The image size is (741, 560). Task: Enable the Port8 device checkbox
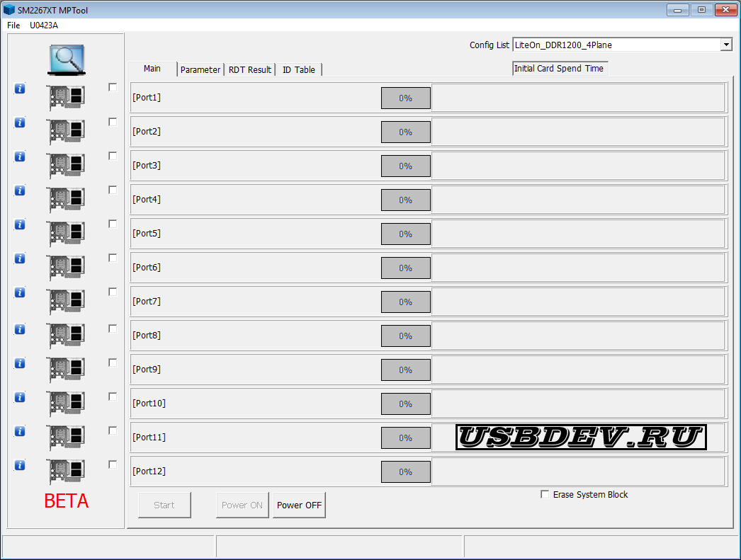point(113,328)
